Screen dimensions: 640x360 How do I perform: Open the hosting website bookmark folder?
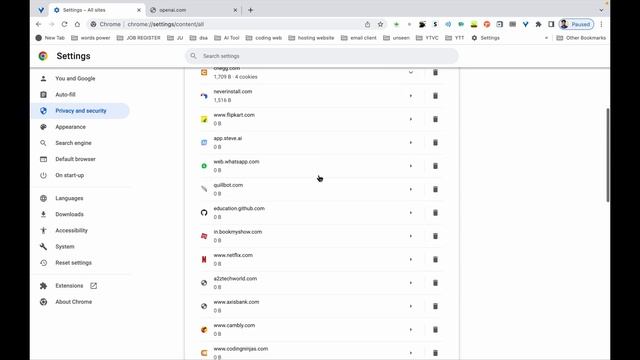tap(311, 38)
